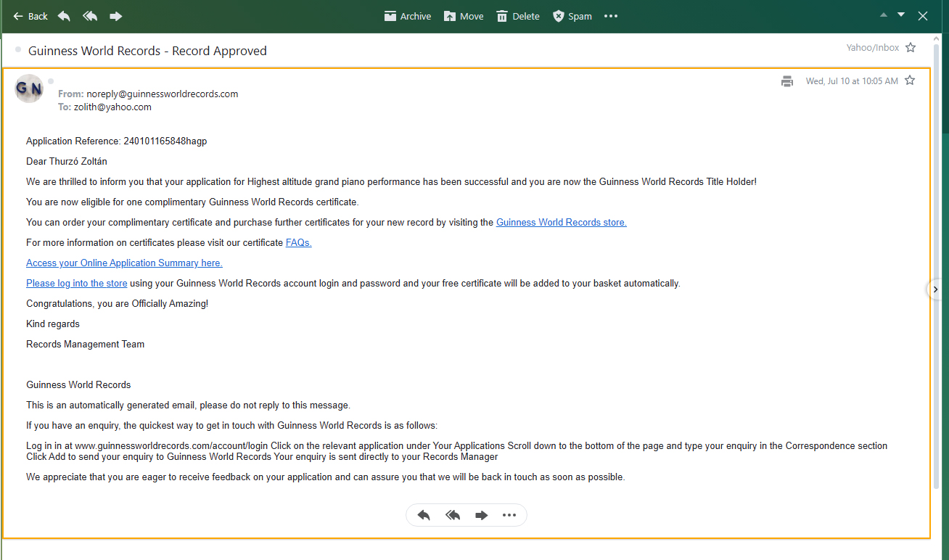This screenshot has width=949, height=560.
Task: Forward the email from the top toolbar
Action: click(x=115, y=16)
